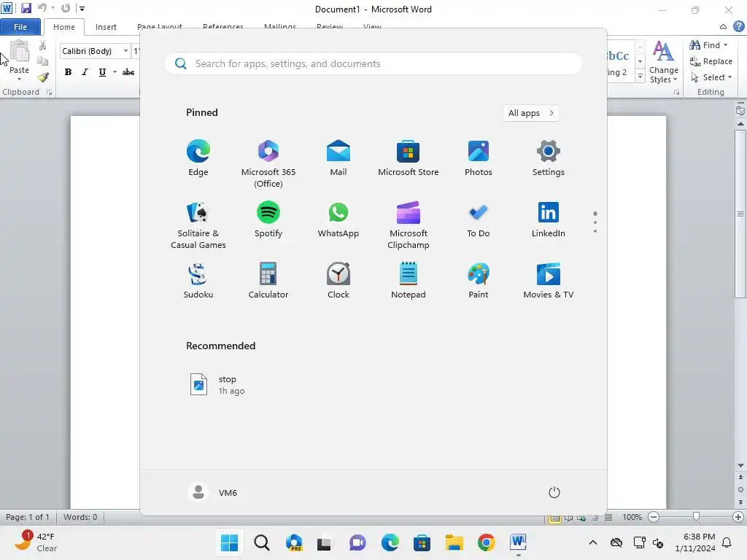The image size is (747, 560).
Task: Open All apps list
Action: point(531,113)
